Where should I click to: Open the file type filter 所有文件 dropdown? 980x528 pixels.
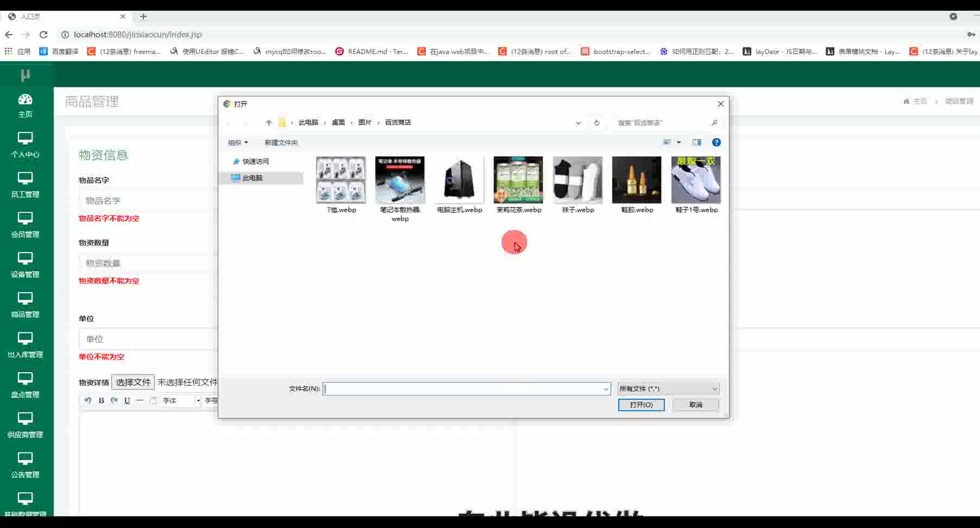tap(669, 388)
